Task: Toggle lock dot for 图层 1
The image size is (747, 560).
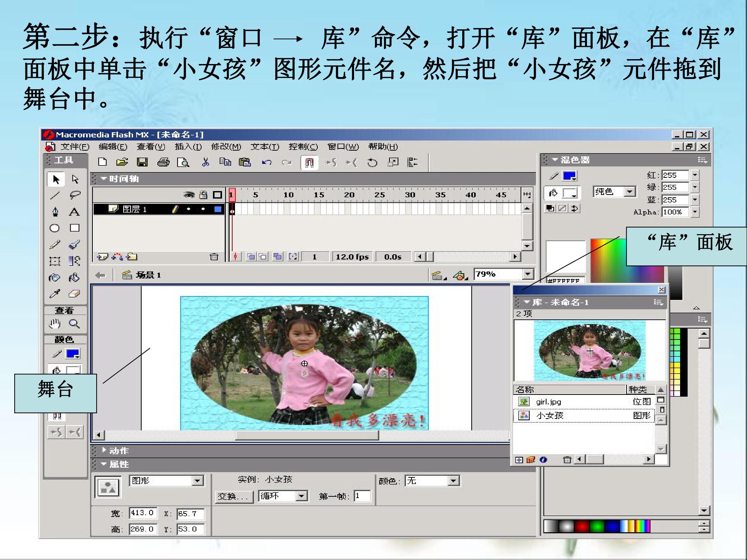Action: pyautogui.click(x=203, y=209)
